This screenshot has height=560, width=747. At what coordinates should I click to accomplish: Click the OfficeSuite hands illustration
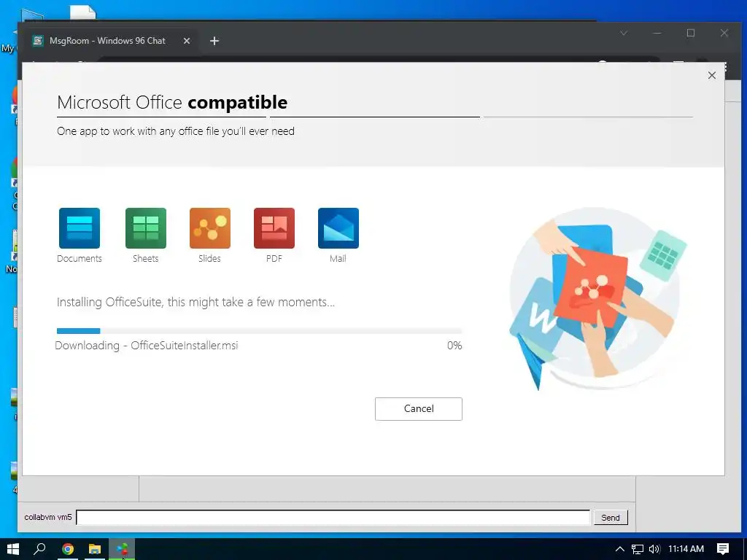point(597,299)
